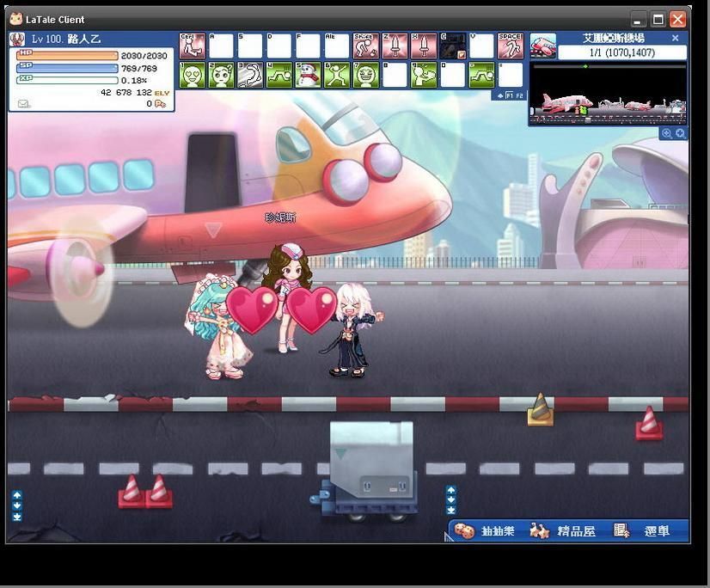Click the SP bar
Image resolution: width=710 pixels, height=588 pixels.
[67, 68]
